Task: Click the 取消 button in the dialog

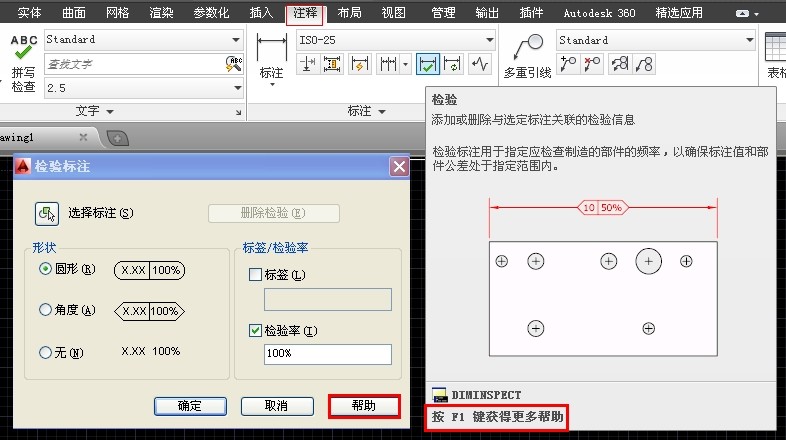Action: [277, 406]
